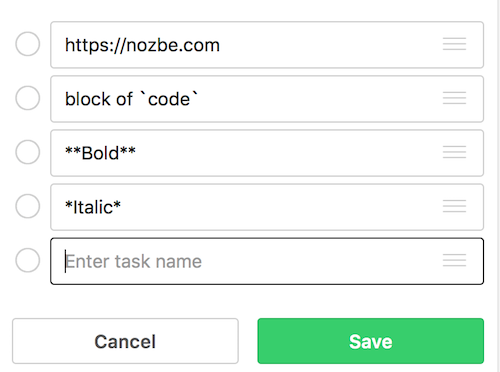Click the drag handle on empty task row
Viewport: 500px width, 372px height.
[x=454, y=260]
